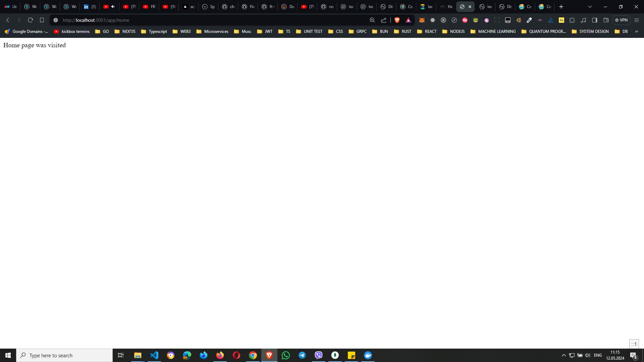Click the Brave shield icon in address bar
Screen dimensions: 644x362
[397, 20]
